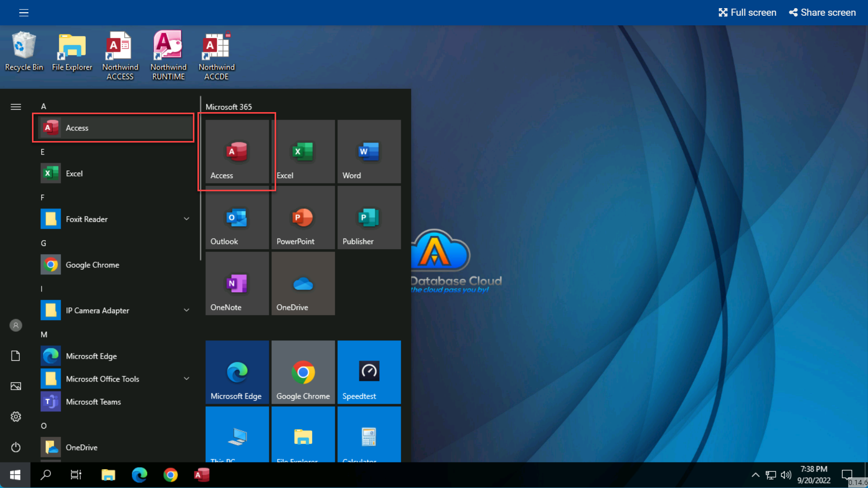Open the Northwind ACCESS desktop shortcut
The width and height of the screenshot is (868, 488).
tap(120, 56)
